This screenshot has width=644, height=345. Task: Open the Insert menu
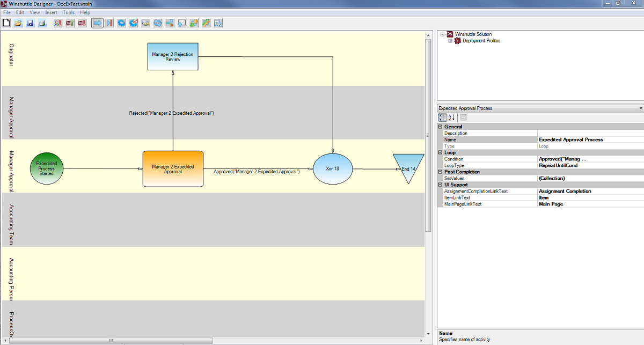point(51,12)
